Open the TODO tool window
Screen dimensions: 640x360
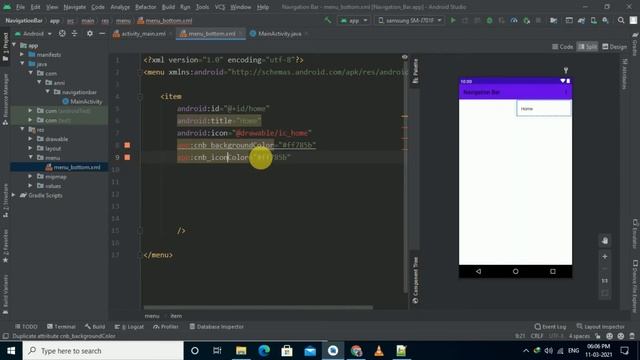coord(26,327)
